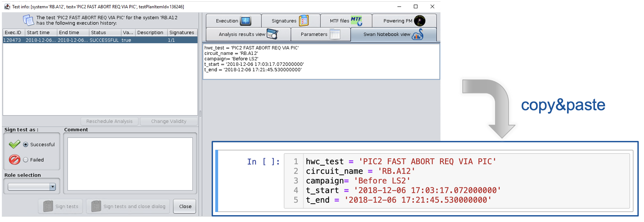Open the Powering PM tab
The height and width of the screenshot is (222, 644).
tap(404, 21)
